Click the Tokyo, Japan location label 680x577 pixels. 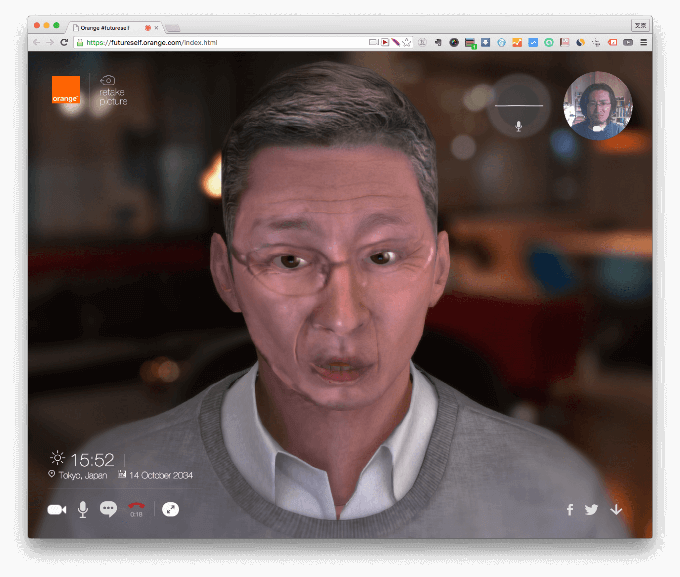tap(78, 476)
